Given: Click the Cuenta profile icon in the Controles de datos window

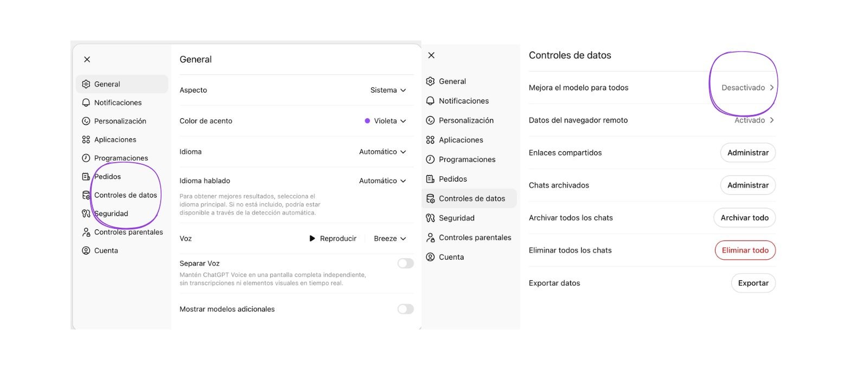Looking at the screenshot, I should [x=430, y=257].
